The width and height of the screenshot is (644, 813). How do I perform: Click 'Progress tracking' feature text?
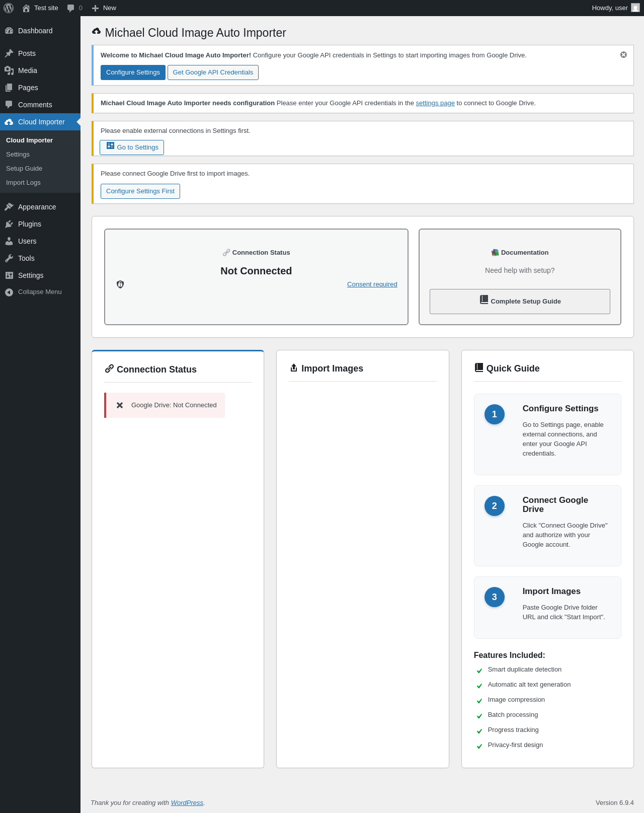point(513,730)
